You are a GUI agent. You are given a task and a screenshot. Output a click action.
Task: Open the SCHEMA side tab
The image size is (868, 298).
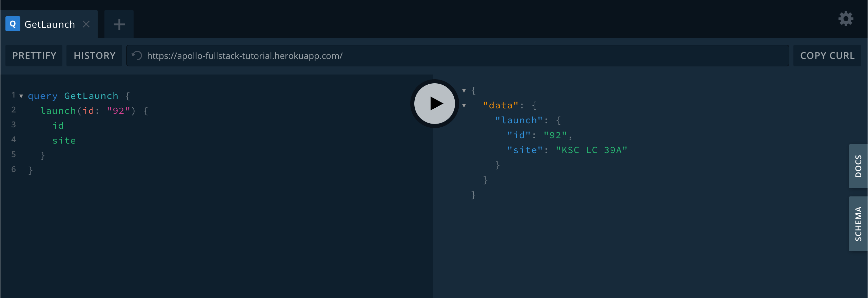click(x=858, y=224)
